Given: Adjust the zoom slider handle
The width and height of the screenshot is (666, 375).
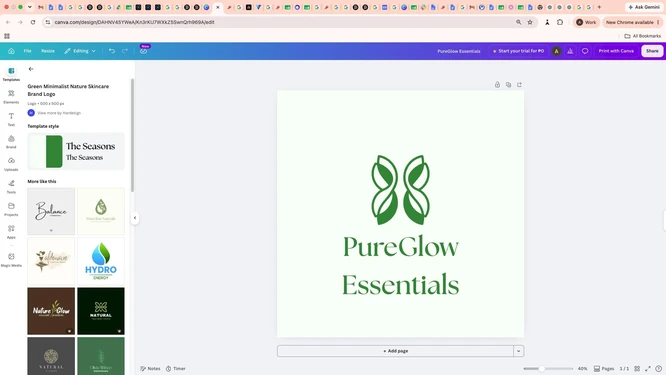Looking at the screenshot, I should [x=542, y=369].
